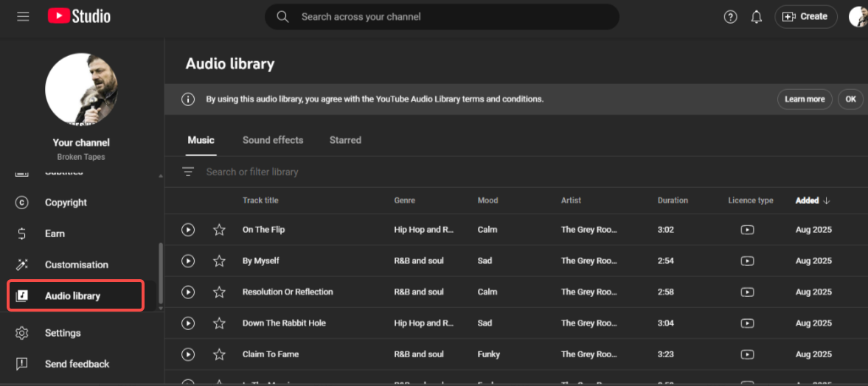Viewport: 868px width, 386px height.
Task: Open the notifications bell
Action: pos(756,17)
